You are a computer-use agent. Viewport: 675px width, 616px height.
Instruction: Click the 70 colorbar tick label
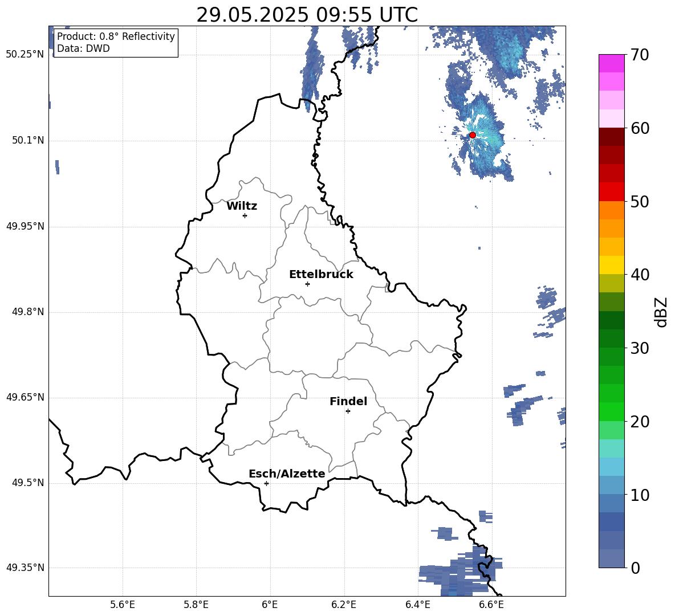pyautogui.click(x=640, y=55)
